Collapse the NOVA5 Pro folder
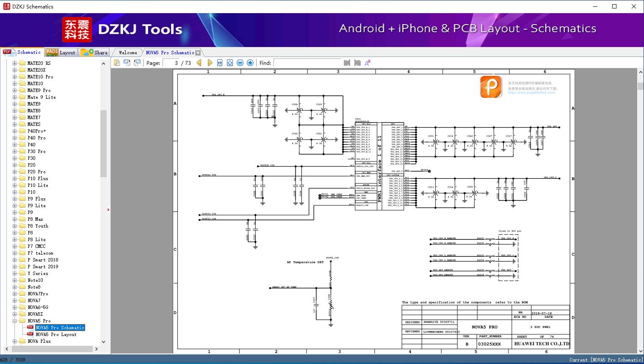Viewport: 644px width, 364px height. point(15,321)
